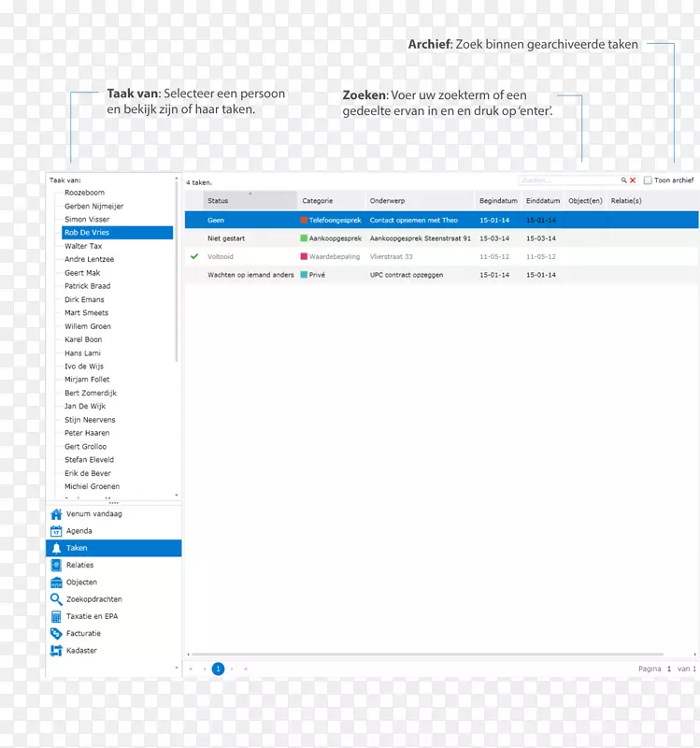Select the Venum vandaag menu item
The image size is (700, 748).
pos(113,513)
